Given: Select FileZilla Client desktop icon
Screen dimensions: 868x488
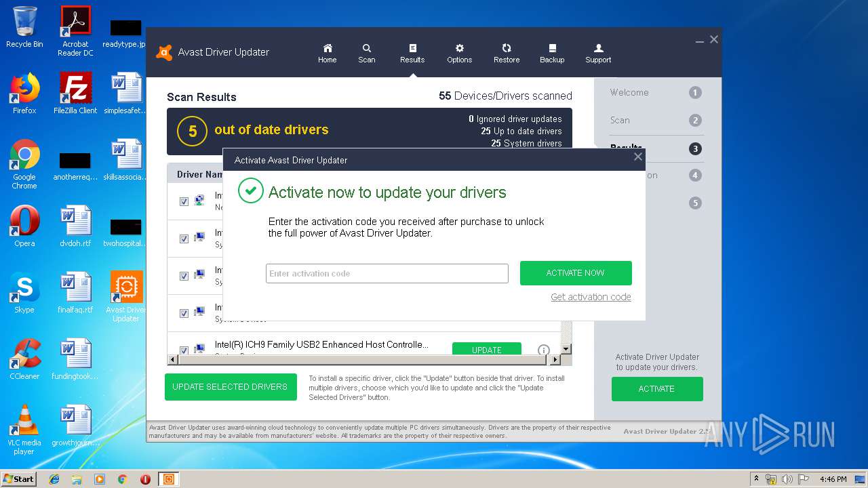Looking at the screenshot, I should tap(75, 94).
